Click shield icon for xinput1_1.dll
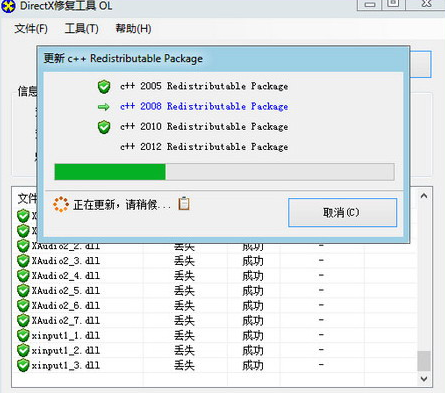The height and width of the screenshot is (393, 445). 23,336
